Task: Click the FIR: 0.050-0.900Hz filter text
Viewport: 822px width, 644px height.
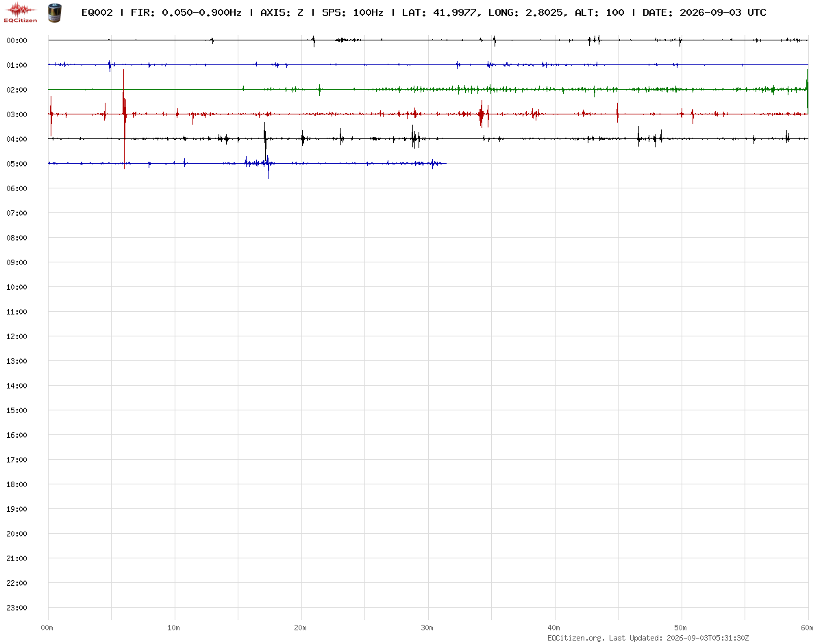Action: (186, 12)
